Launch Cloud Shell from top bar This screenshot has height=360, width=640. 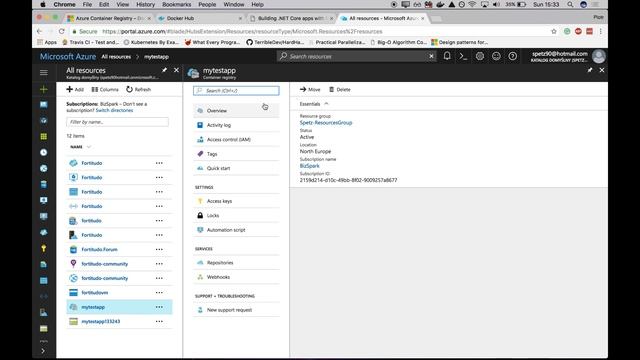[x=463, y=56]
